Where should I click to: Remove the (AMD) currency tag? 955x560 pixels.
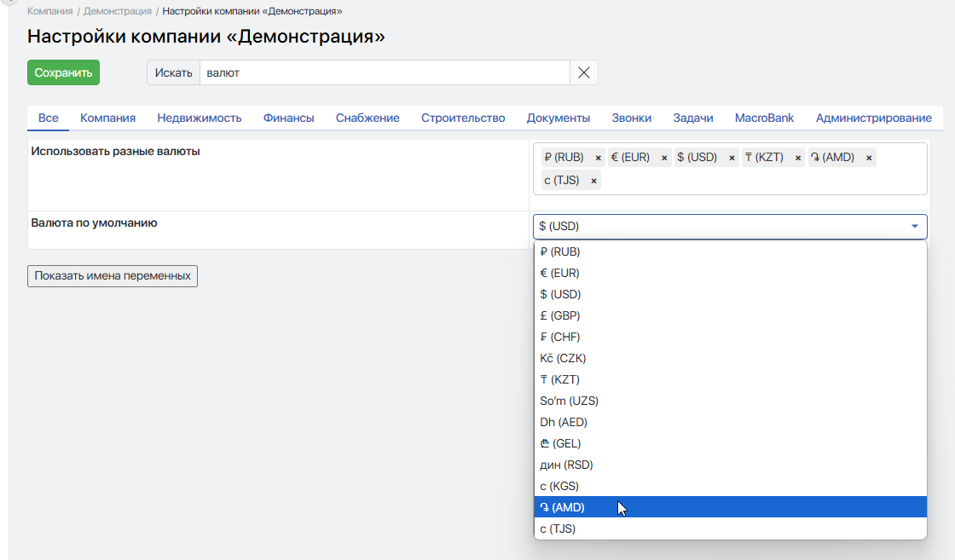click(869, 158)
